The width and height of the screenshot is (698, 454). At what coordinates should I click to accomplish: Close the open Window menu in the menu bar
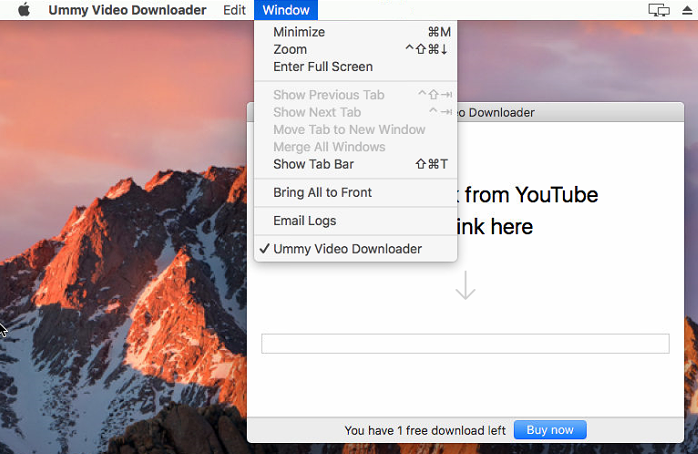click(x=286, y=10)
